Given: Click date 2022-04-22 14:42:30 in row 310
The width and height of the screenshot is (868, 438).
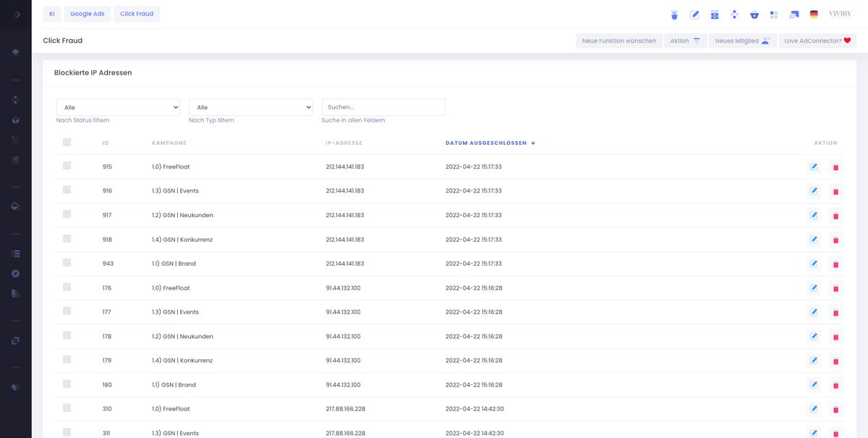Looking at the screenshot, I should pyautogui.click(x=475, y=409).
